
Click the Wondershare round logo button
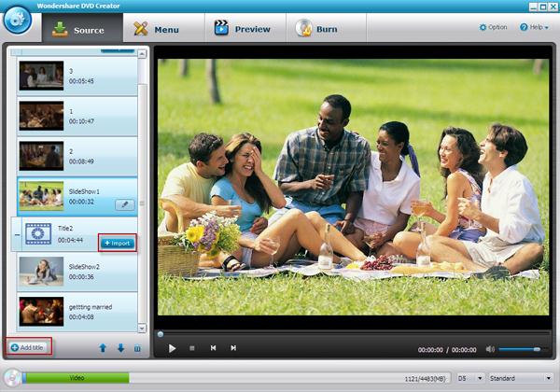click(x=18, y=20)
